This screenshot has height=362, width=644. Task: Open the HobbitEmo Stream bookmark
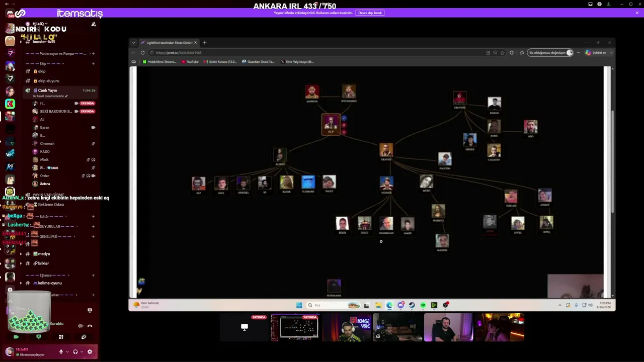tap(159, 62)
